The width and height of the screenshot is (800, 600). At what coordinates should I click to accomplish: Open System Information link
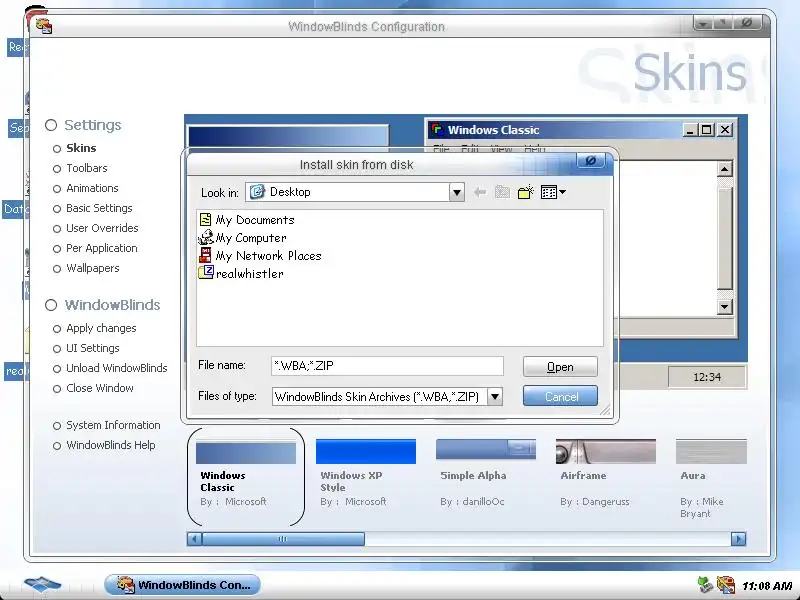coord(113,425)
